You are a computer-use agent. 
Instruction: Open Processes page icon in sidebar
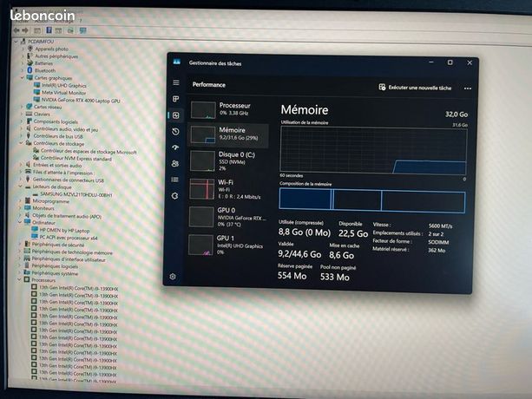click(176, 99)
